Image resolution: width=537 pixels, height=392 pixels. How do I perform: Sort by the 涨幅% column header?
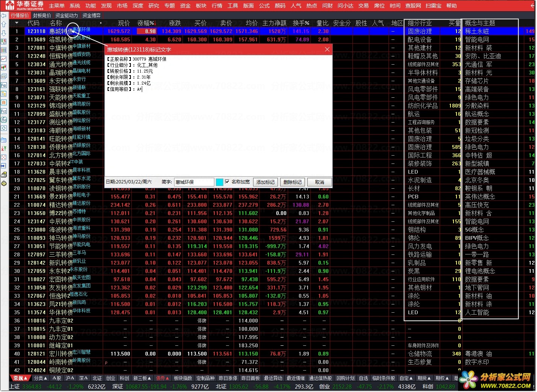(x=146, y=23)
